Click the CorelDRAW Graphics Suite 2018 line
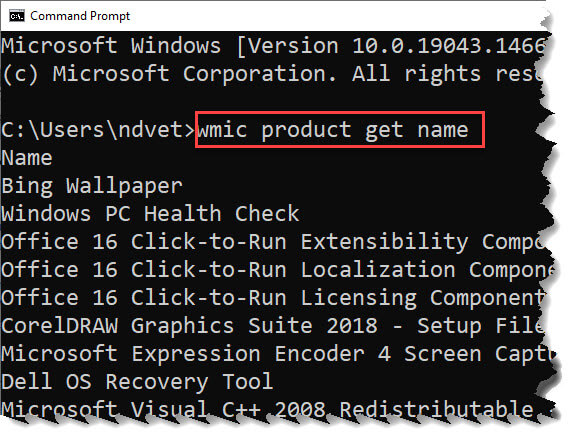This screenshot has height=435, width=569. coord(272,326)
